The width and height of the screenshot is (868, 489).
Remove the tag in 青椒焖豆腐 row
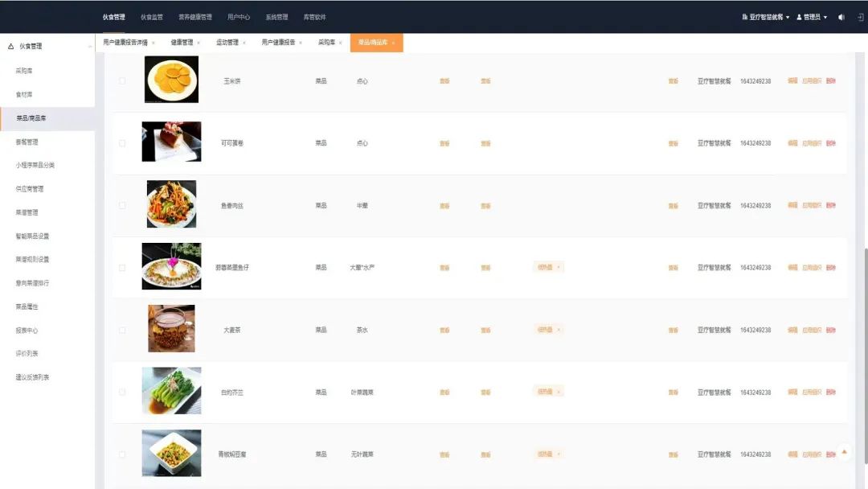(x=559, y=454)
